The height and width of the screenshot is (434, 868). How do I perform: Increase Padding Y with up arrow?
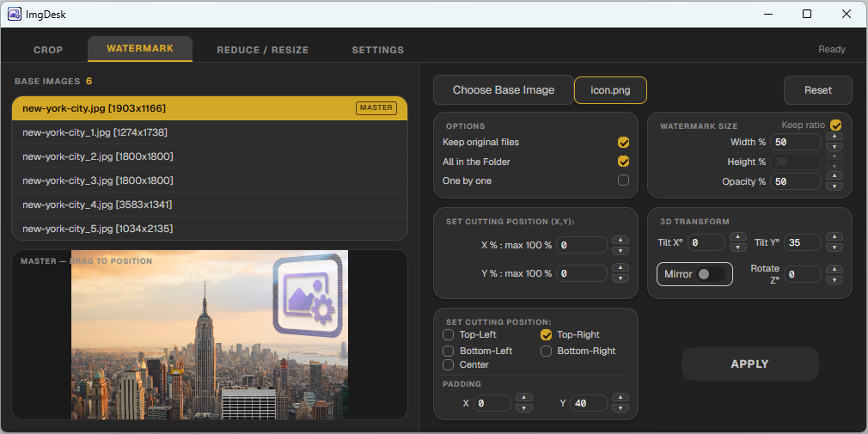coord(620,397)
